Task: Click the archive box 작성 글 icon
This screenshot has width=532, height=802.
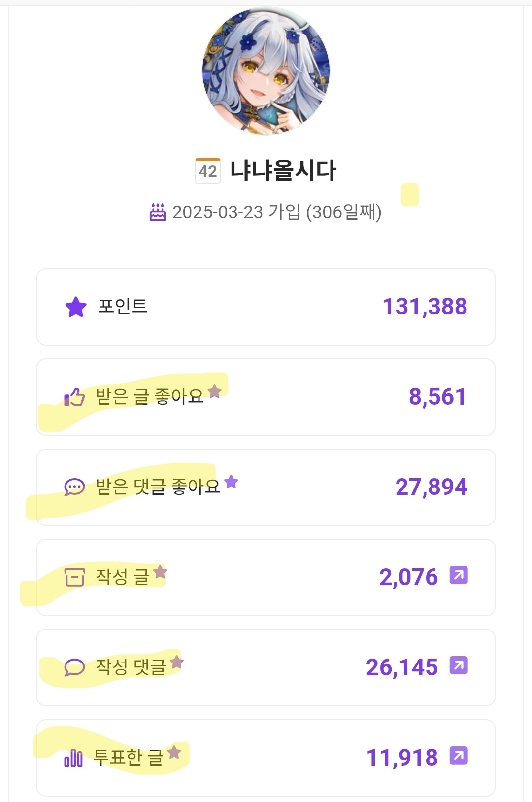Action: (x=74, y=577)
